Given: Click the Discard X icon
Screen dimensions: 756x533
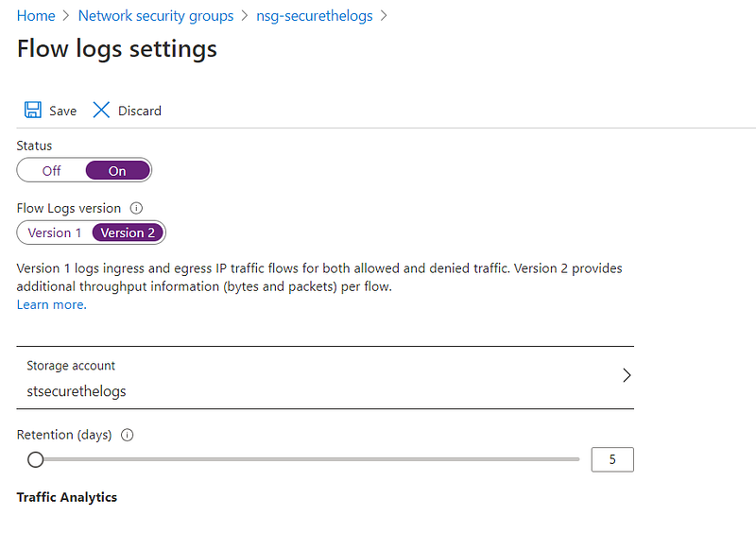Looking at the screenshot, I should (101, 111).
